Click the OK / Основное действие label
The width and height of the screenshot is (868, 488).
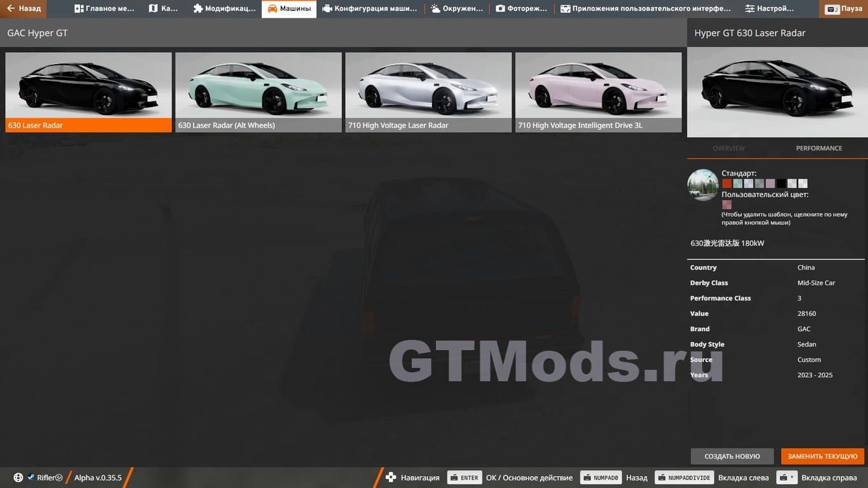[x=529, y=478]
